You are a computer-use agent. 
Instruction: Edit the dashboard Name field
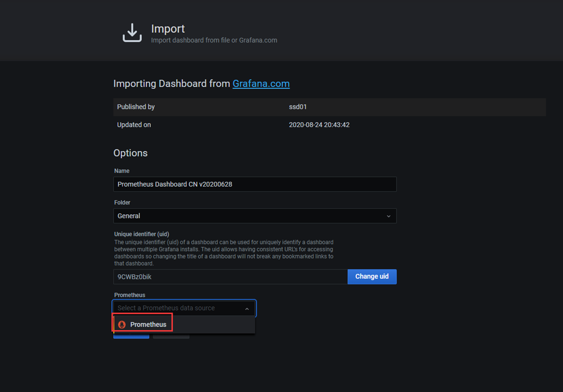(255, 184)
